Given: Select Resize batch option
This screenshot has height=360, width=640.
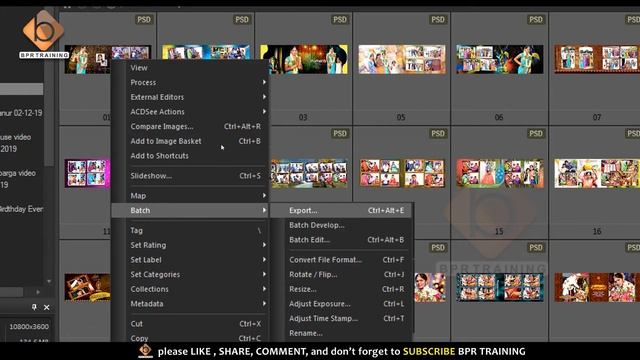Looking at the screenshot, I should [341, 289].
